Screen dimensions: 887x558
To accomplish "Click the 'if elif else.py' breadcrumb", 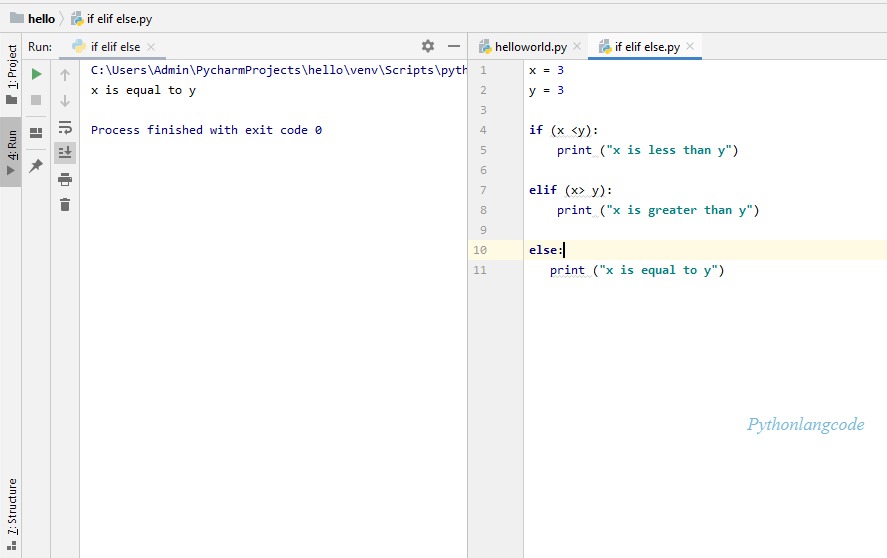I will pyautogui.click(x=112, y=19).
